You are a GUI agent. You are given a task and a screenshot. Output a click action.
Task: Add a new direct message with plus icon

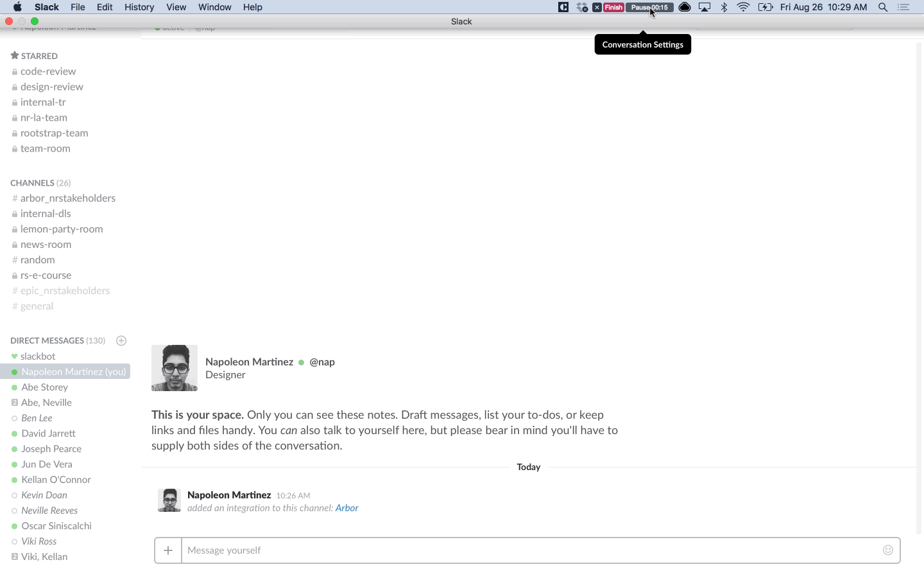pyautogui.click(x=121, y=340)
